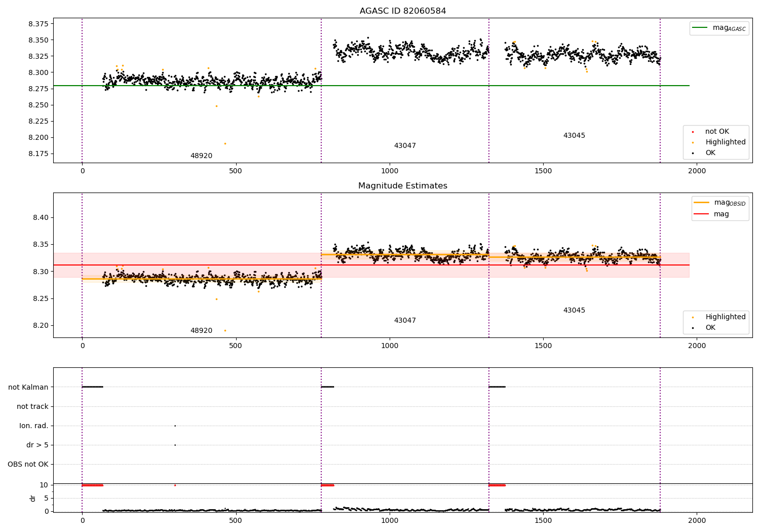This screenshot has height=532, width=760.
Task: Click the 'dr > 5' row label
Action: [37, 445]
